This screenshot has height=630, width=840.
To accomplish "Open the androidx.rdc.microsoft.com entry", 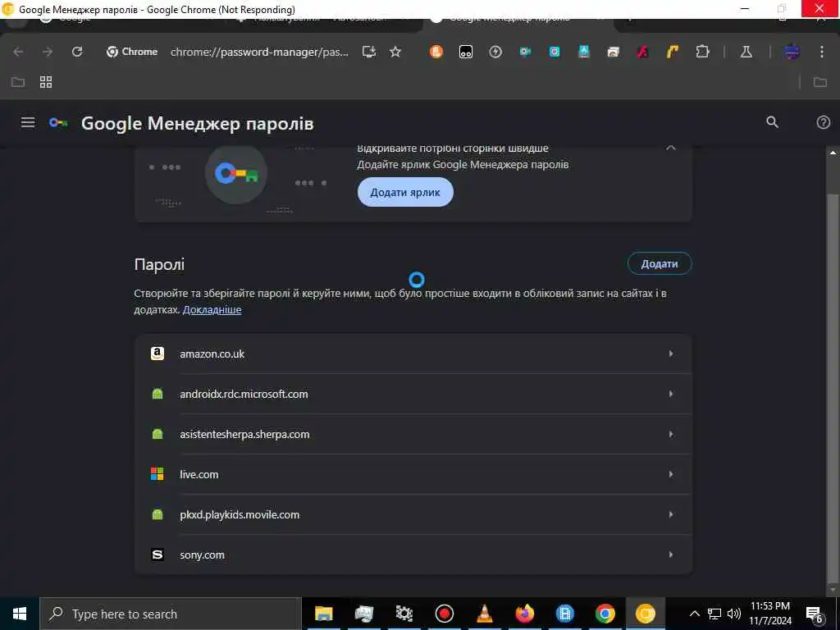I will point(413,394).
